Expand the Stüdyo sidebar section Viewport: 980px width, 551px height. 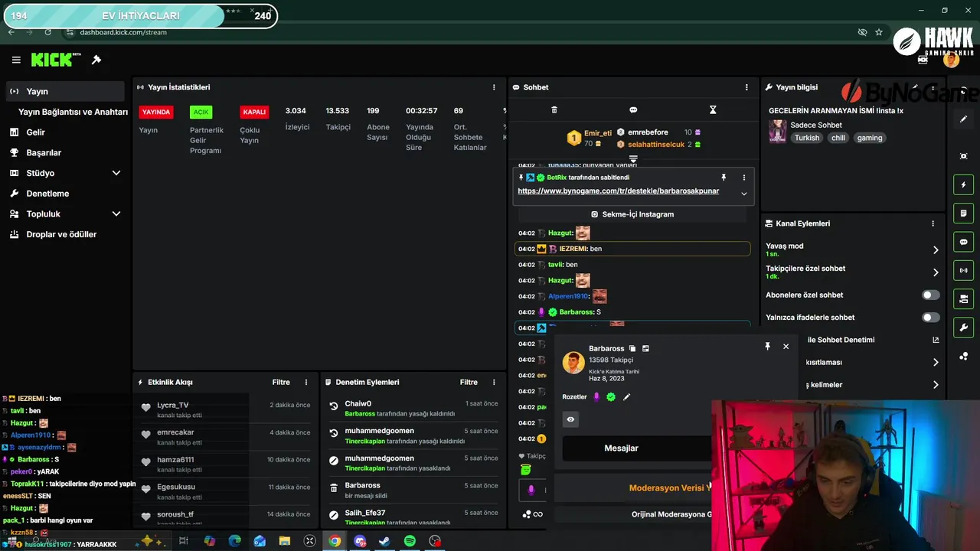[116, 173]
